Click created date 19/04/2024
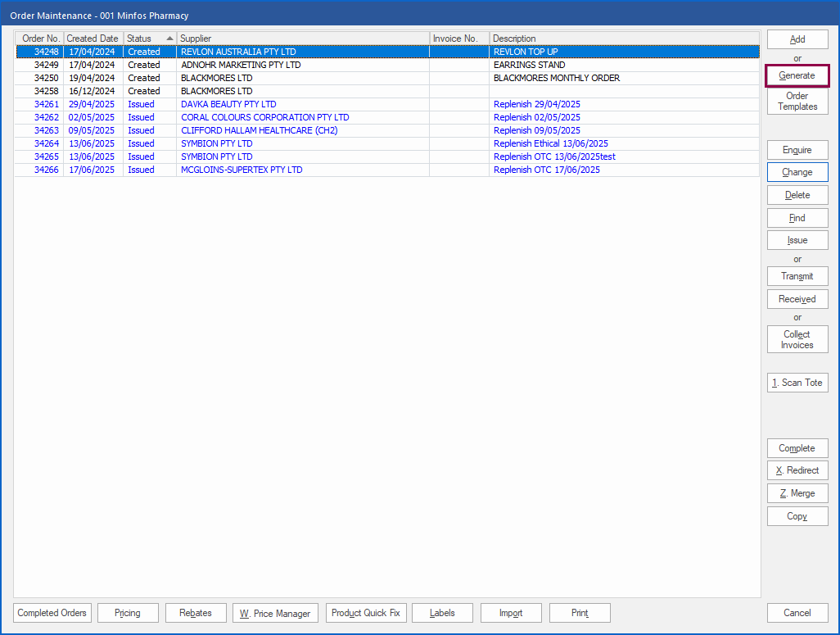Image resolution: width=840 pixels, height=635 pixels. (92, 79)
